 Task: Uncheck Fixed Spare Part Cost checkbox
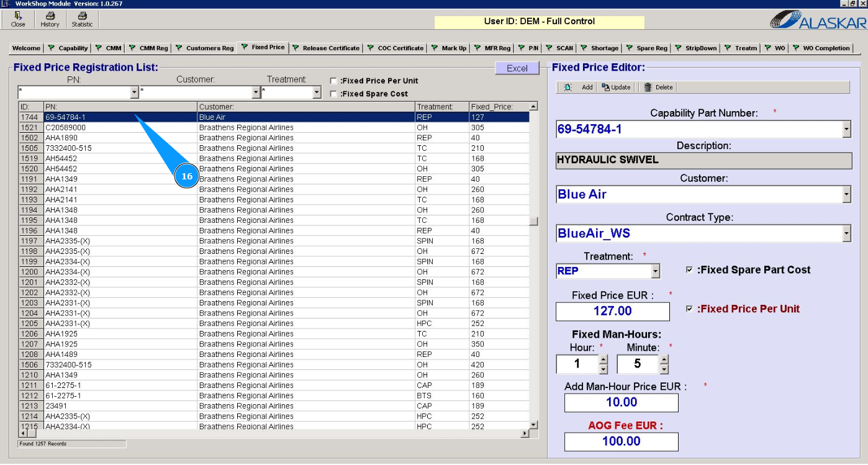click(689, 270)
